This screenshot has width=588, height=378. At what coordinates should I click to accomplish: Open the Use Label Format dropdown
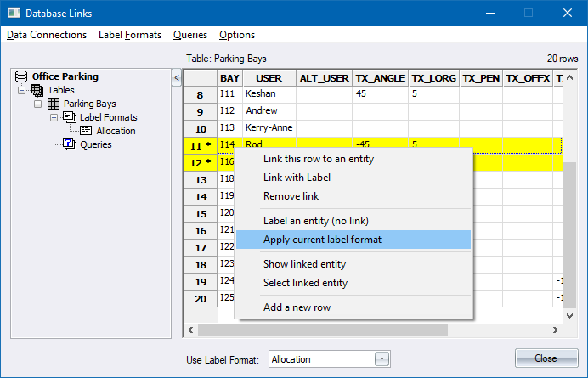pyautogui.click(x=382, y=359)
